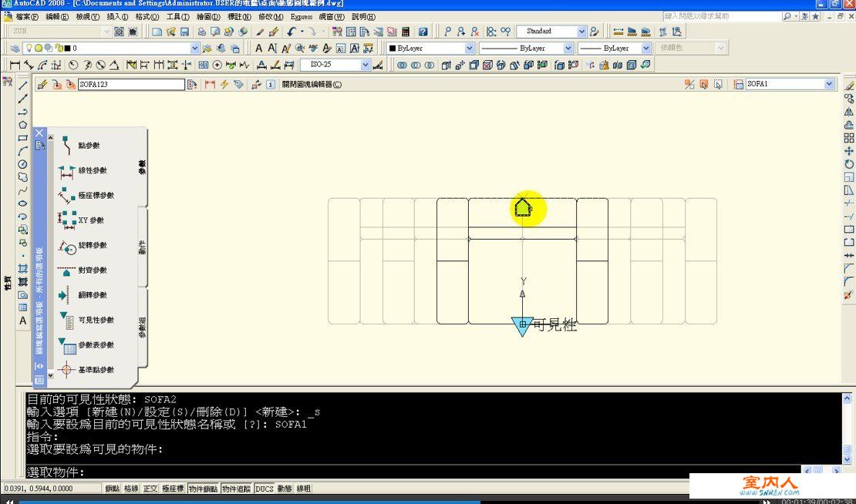Select the 參數表參數 lookup parameter tool

click(85, 345)
